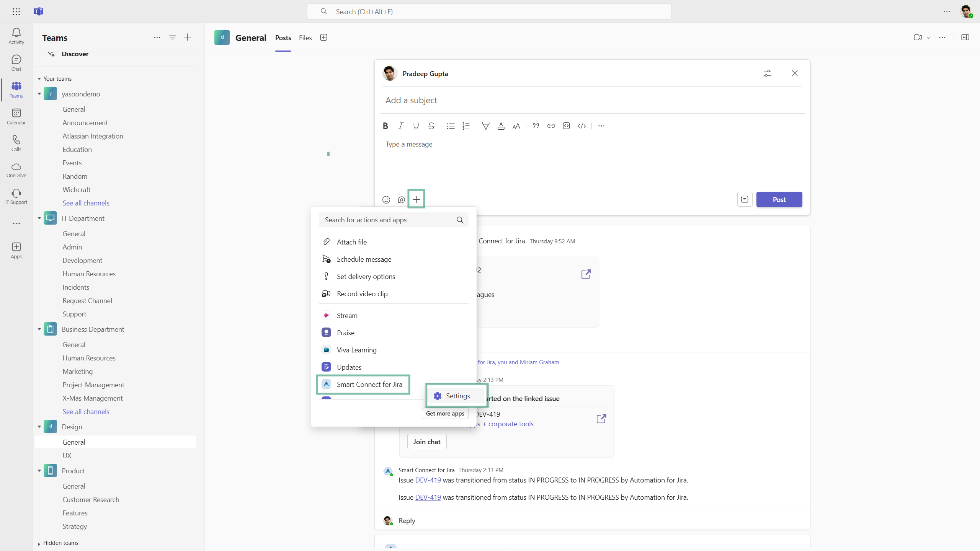This screenshot has width=980, height=551.
Task: Click the Post button
Action: [779, 199]
